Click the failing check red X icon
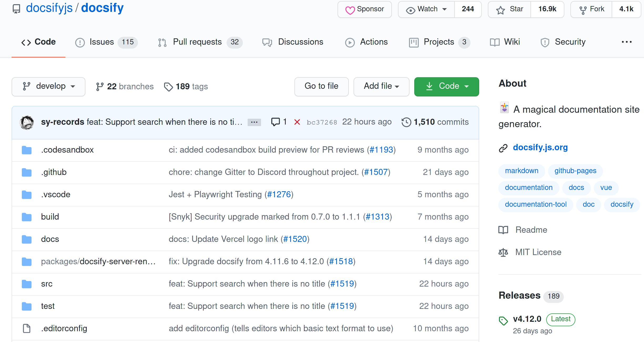 tap(297, 122)
